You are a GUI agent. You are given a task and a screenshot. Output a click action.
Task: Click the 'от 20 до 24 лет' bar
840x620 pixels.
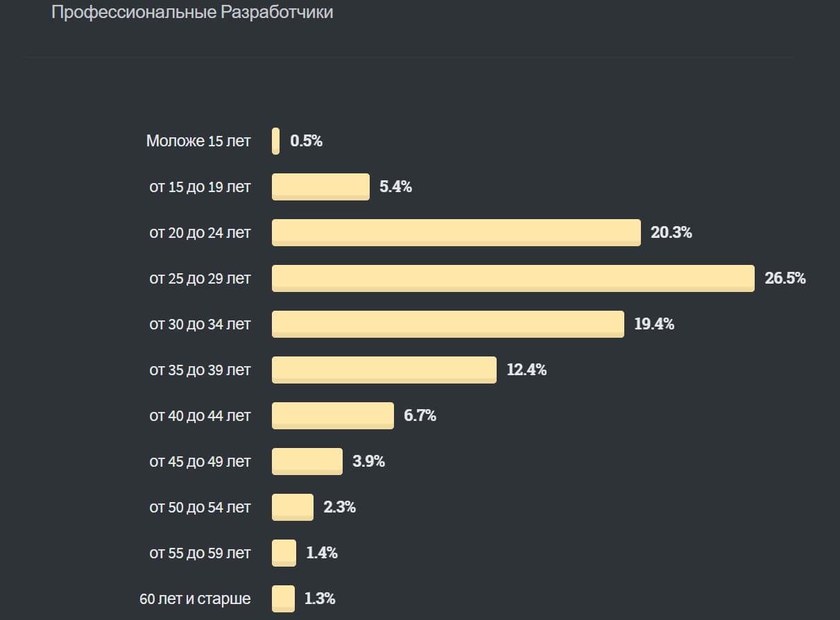point(456,232)
